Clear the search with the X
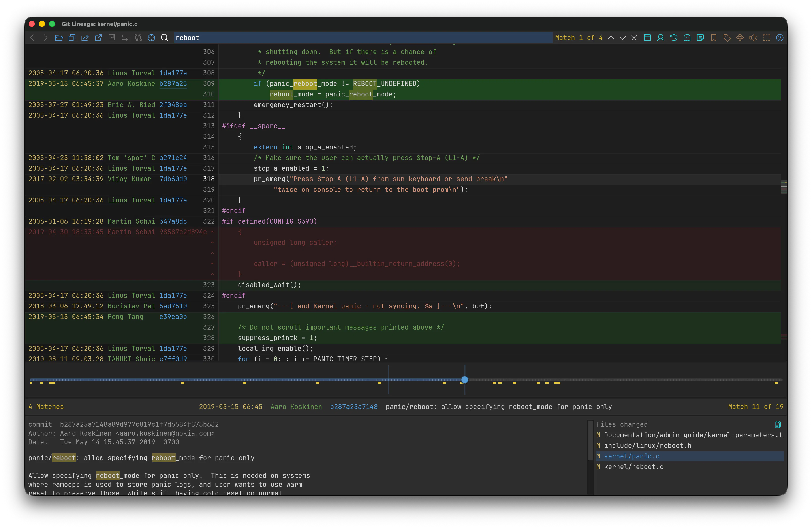Image resolution: width=812 pixels, height=528 pixels. (634, 38)
